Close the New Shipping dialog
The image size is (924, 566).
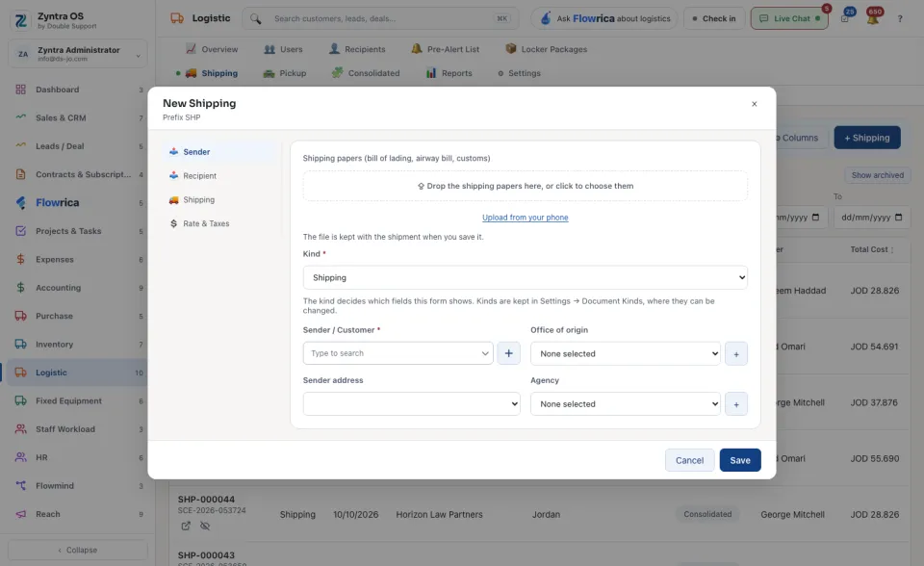coord(755,104)
